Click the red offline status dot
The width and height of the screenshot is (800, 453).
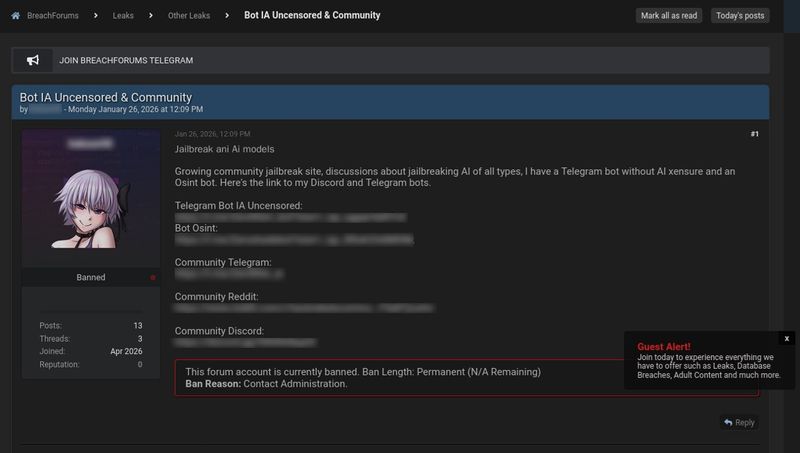click(x=153, y=278)
